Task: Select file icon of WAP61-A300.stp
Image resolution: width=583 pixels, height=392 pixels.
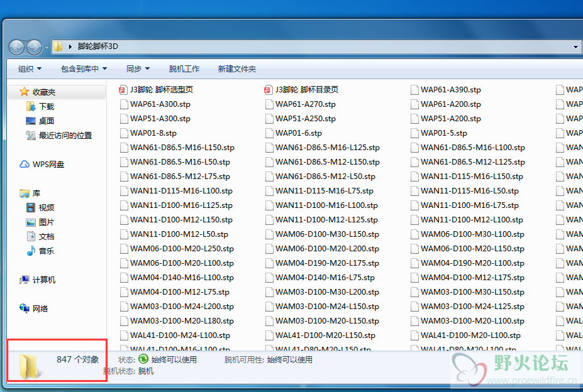Action: click(x=124, y=104)
